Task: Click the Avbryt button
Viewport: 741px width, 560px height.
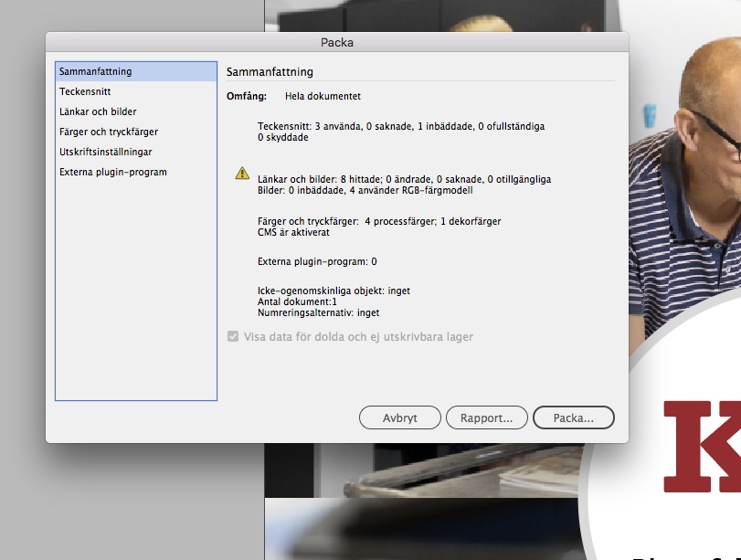Action: [400, 417]
